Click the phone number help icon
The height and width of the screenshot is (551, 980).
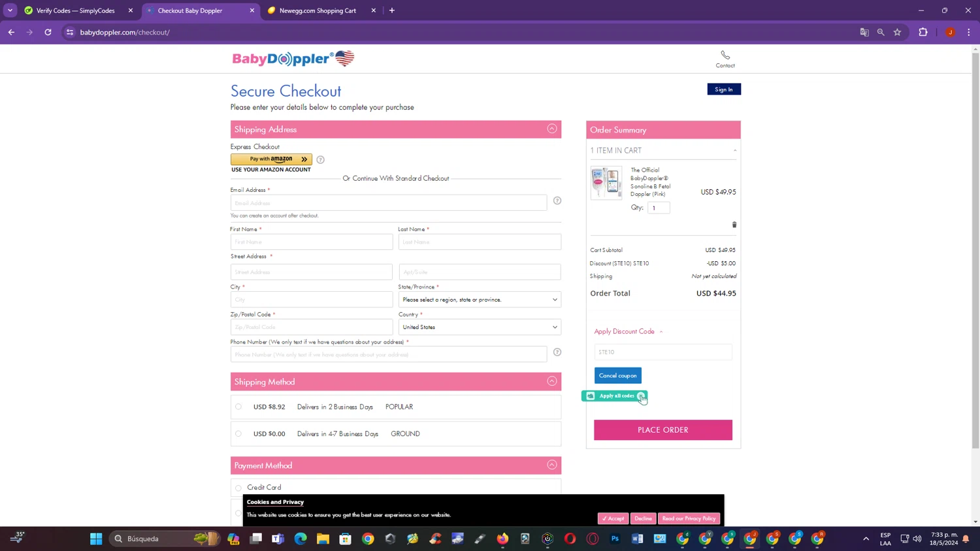[x=557, y=352]
